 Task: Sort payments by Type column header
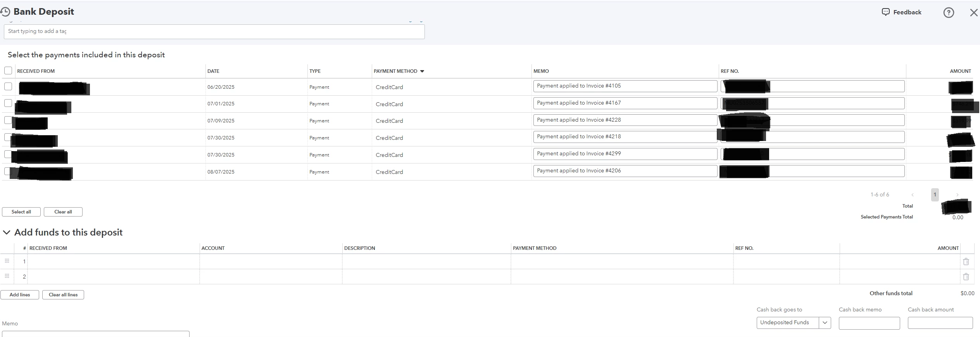315,71
